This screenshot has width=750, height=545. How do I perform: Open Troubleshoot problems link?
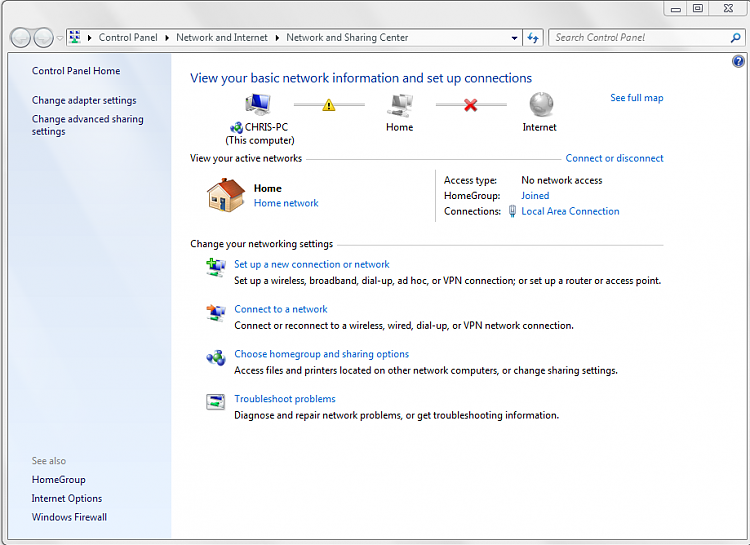[x=285, y=399]
